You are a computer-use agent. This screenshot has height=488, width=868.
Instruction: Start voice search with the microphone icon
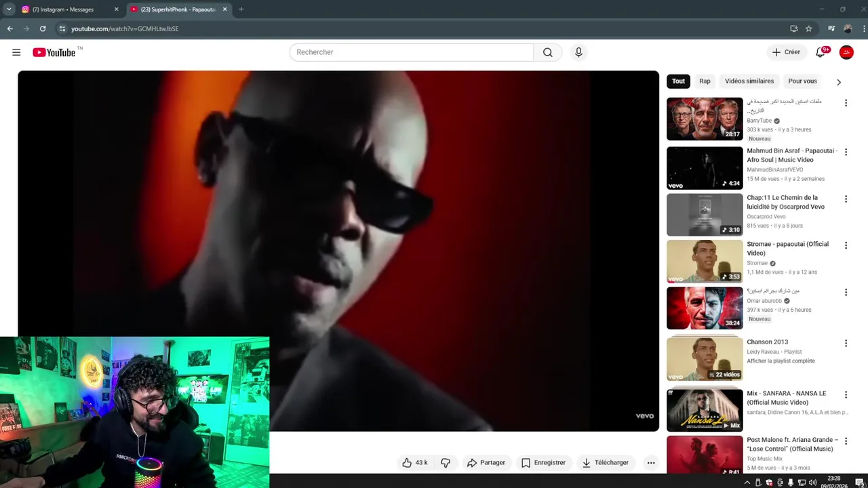pyautogui.click(x=578, y=52)
